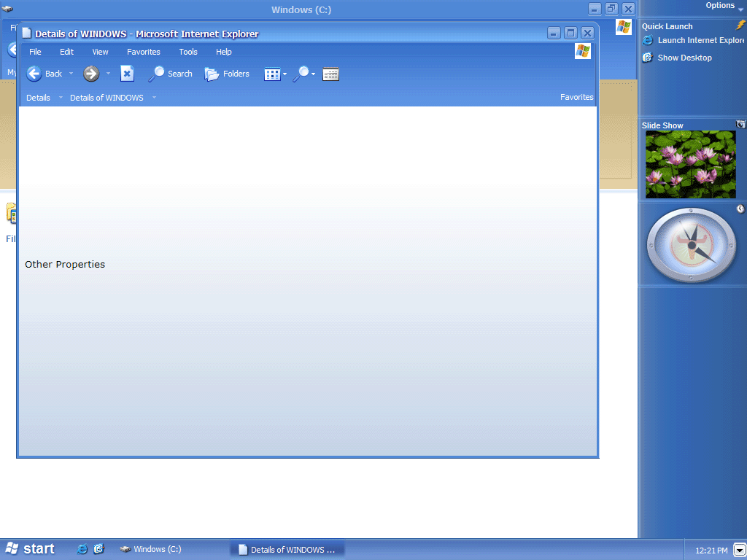Expand the sidebar Options dropdown
This screenshot has height=560, width=747.
coord(740,9)
